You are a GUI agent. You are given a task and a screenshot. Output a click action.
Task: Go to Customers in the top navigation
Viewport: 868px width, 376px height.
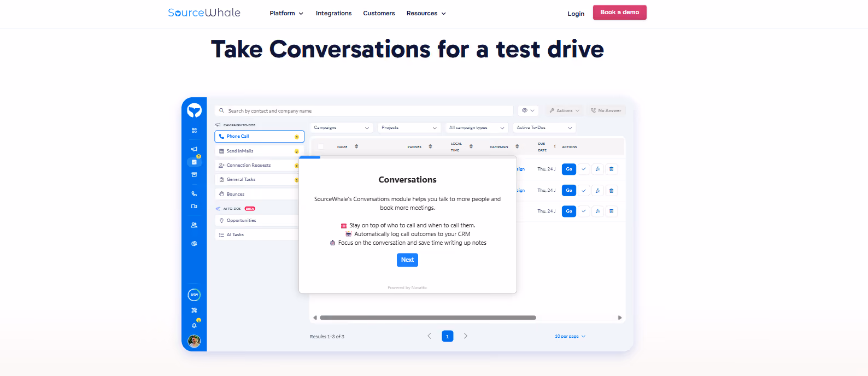[379, 13]
